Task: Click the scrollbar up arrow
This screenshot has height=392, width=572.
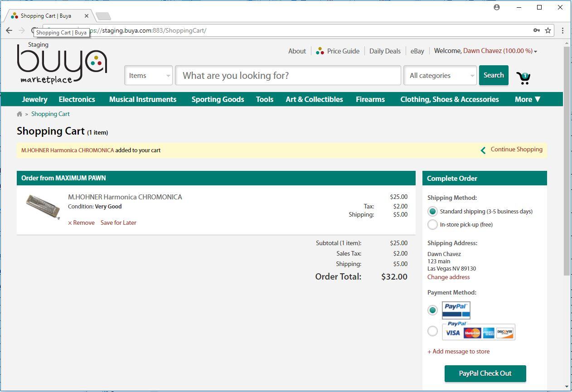Action: pyautogui.click(x=567, y=43)
